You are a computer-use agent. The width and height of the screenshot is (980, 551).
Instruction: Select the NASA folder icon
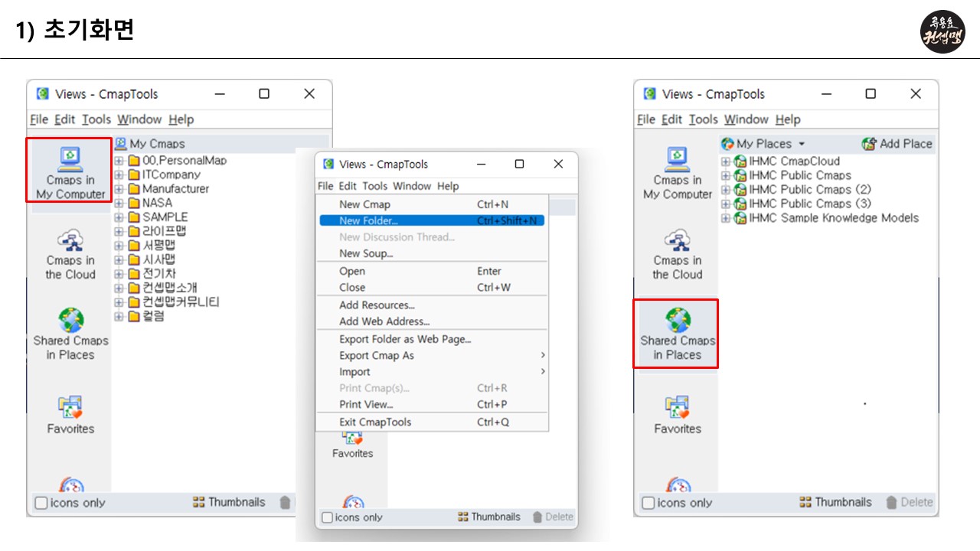click(134, 203)
